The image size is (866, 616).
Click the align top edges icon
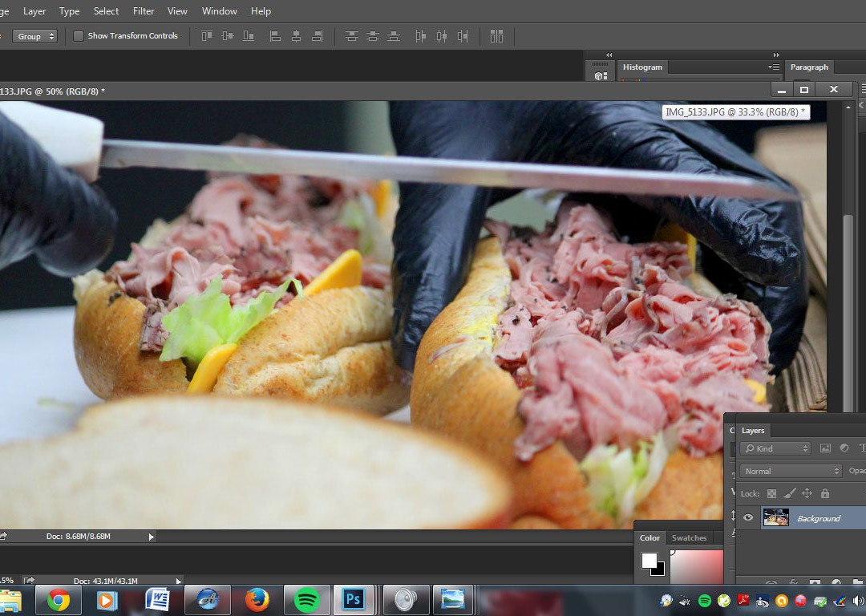[x=207, y=36]
